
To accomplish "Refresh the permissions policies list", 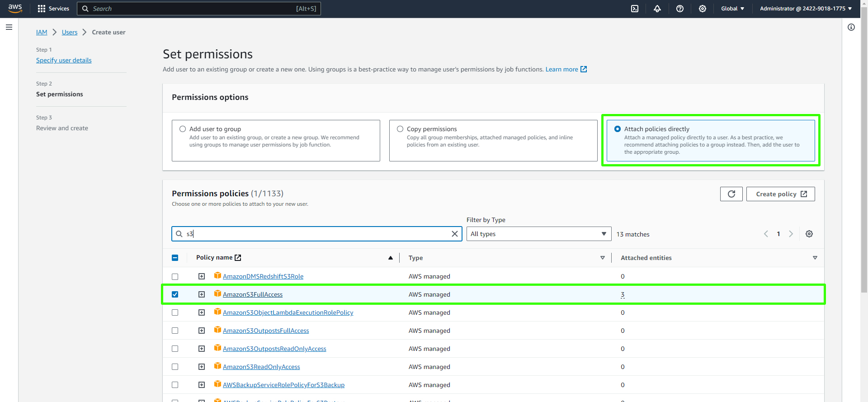I will point(731,194).
